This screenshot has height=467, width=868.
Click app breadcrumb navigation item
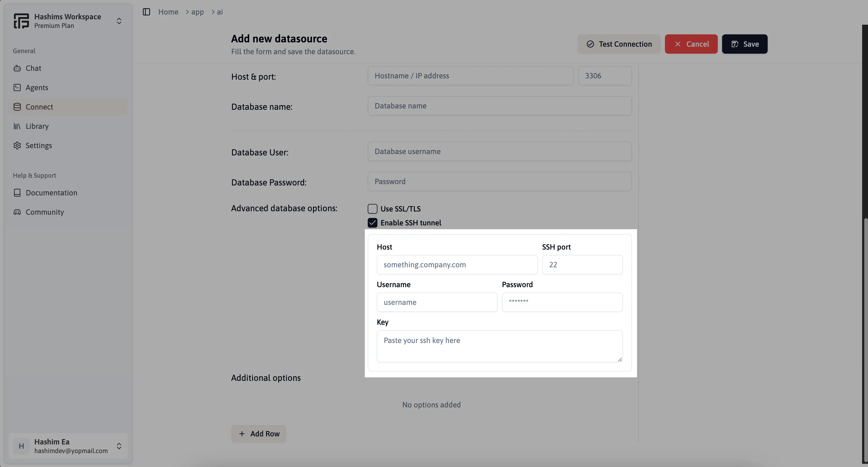pyautogui.click(x=197, y=12)
